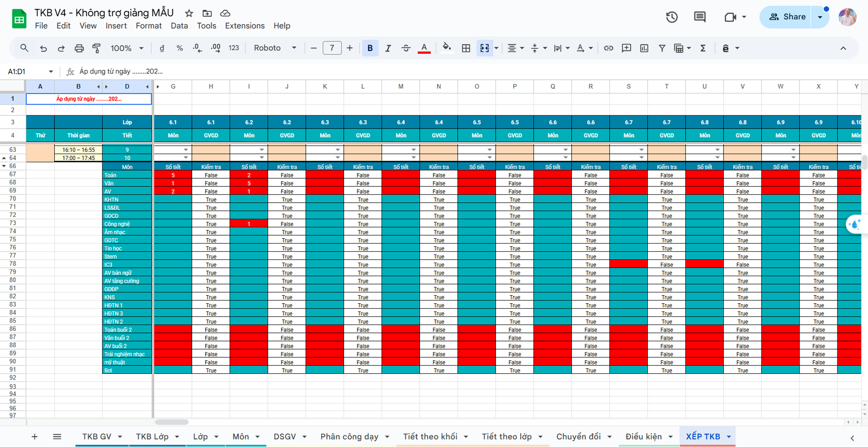Click the font size input field
This screenshot has height=447, width=868.
[x=332, y=48]
